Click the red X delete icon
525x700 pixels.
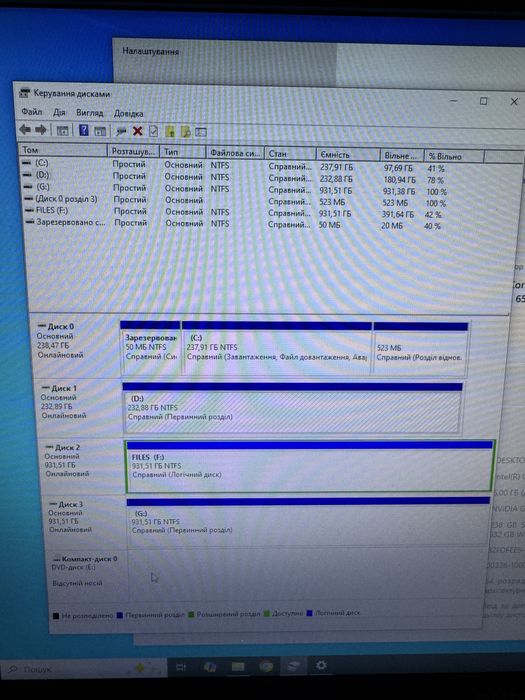138,131
